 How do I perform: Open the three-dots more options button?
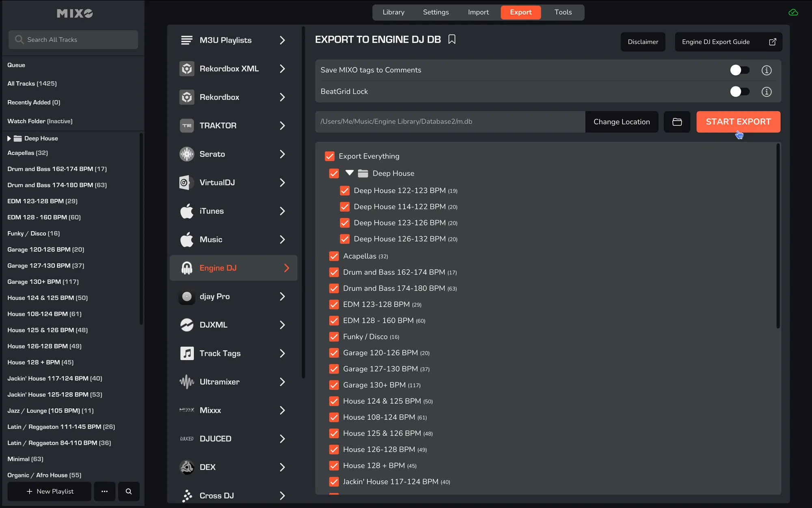104,491
